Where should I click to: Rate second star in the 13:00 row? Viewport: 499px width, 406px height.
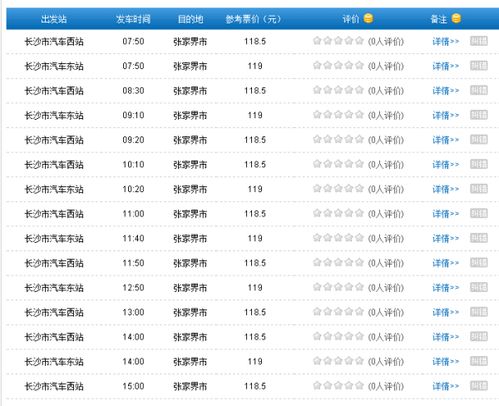click(x=328, y=311)
